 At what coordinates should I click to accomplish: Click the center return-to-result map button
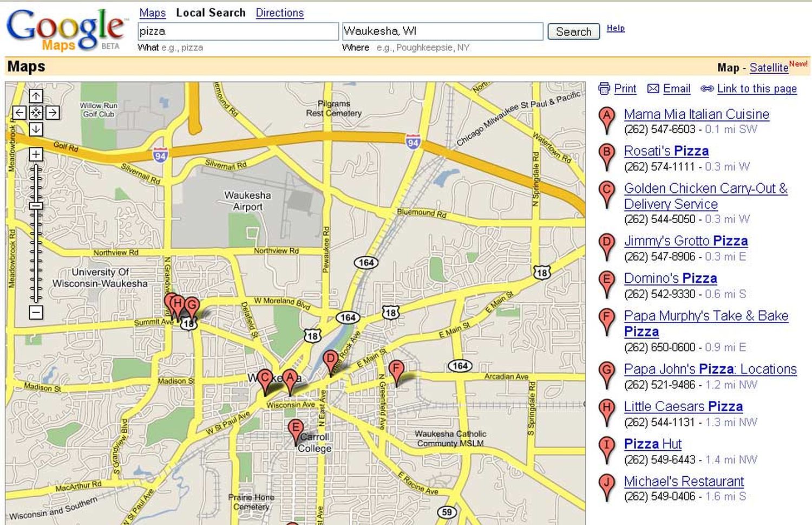point(36,113)
